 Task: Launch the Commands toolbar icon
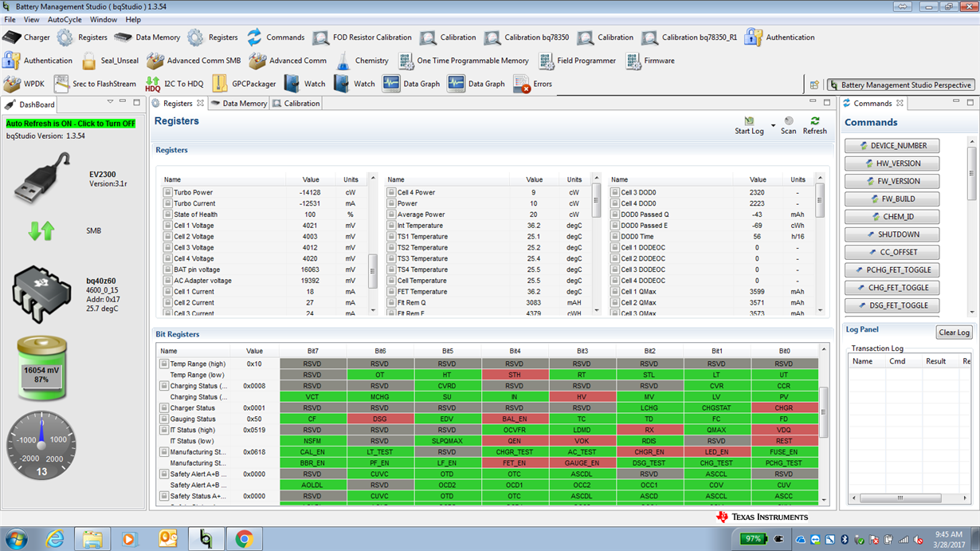(x=276, y=37)
